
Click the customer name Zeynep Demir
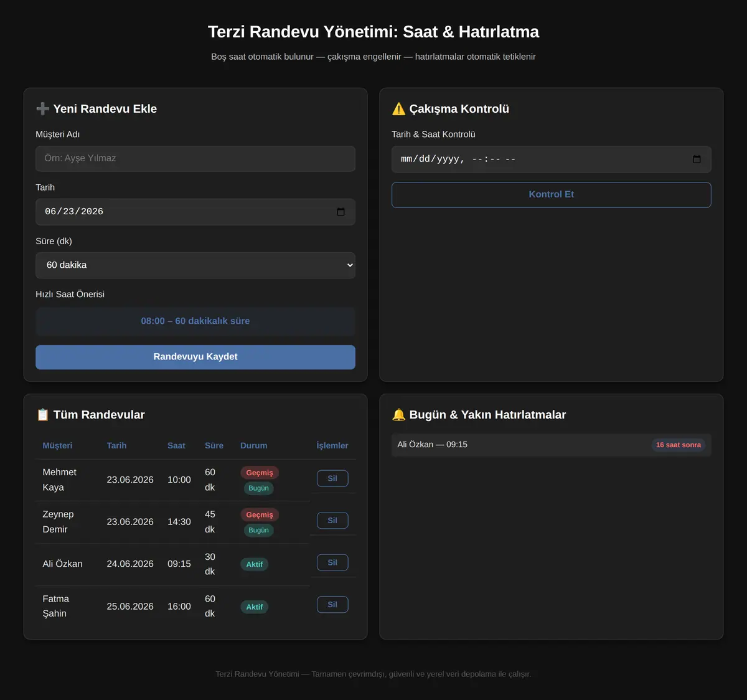pos(59,522)
